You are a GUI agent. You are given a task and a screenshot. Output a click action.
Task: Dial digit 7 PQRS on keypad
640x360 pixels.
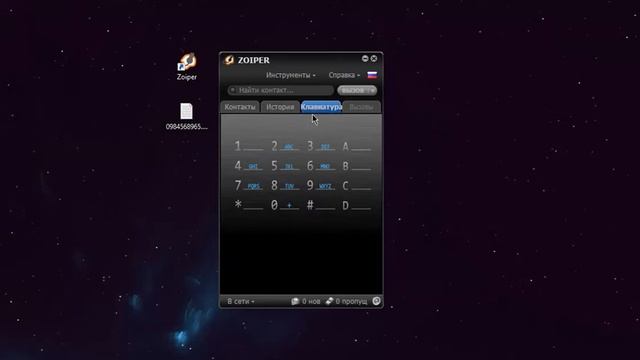249,185
